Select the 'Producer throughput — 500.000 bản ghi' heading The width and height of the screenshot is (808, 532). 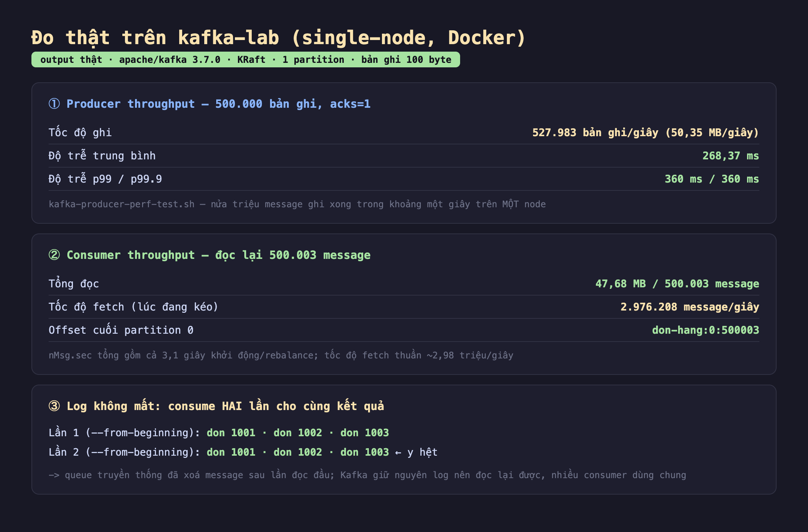point(218,104)
